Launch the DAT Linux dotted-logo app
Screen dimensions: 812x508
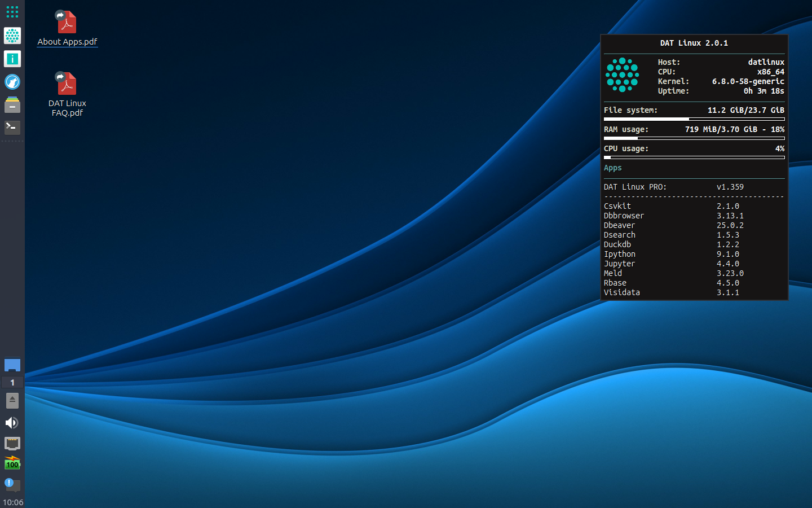pyautogui.click(x=12, y=35)
